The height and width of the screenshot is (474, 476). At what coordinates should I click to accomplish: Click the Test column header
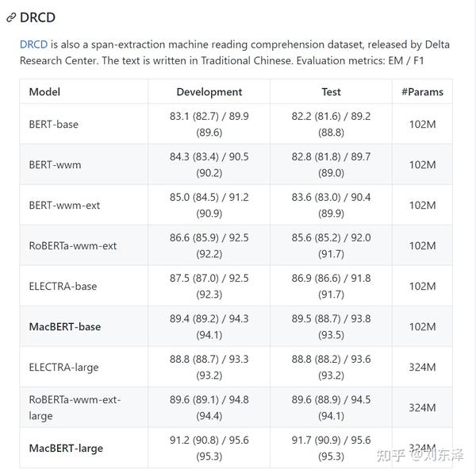pyautogui.click(x=331, y=91)
